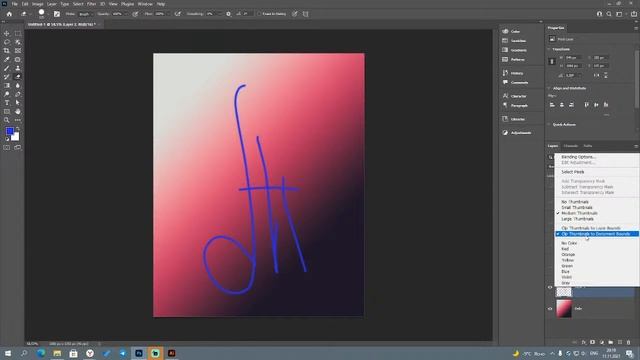
Task: Open Illustrator from the Windows taskbar
Action: tap(172, 353)
